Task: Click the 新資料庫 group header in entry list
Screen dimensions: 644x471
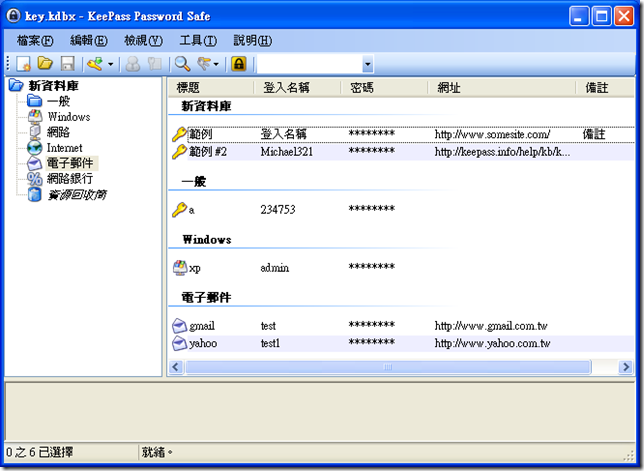Action: click(x=207, y=106)
